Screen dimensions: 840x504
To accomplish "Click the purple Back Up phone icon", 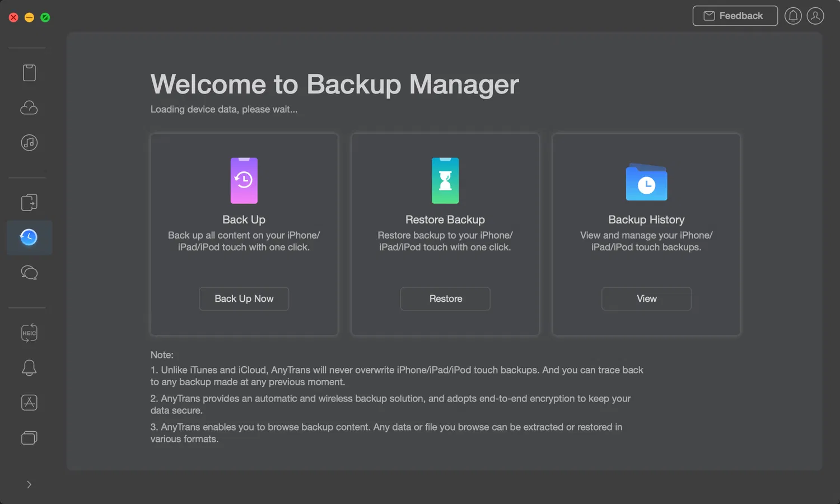I will pos(244,180).
